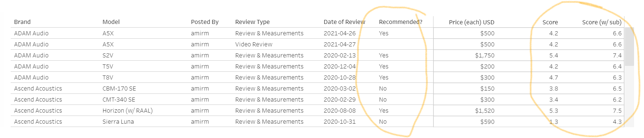Select the Date of Review header
This screenshot has width=644, height=138.
coord(344,22)
